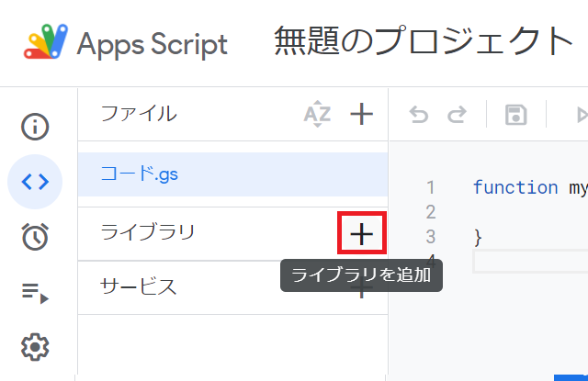Open the triggers alarm clock icon
The width and height of the screenshot is (588, 381).
[x=35, y=237]
